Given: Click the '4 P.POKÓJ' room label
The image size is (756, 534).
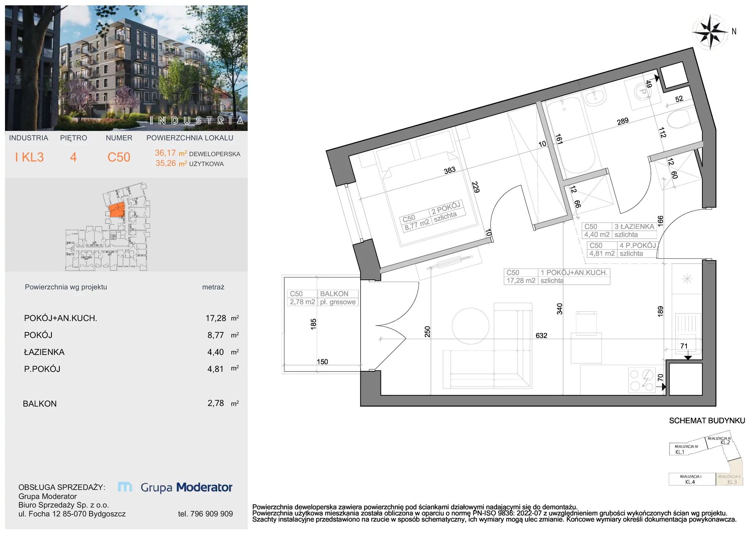Looking at the screenshot, I should point(638,245).
